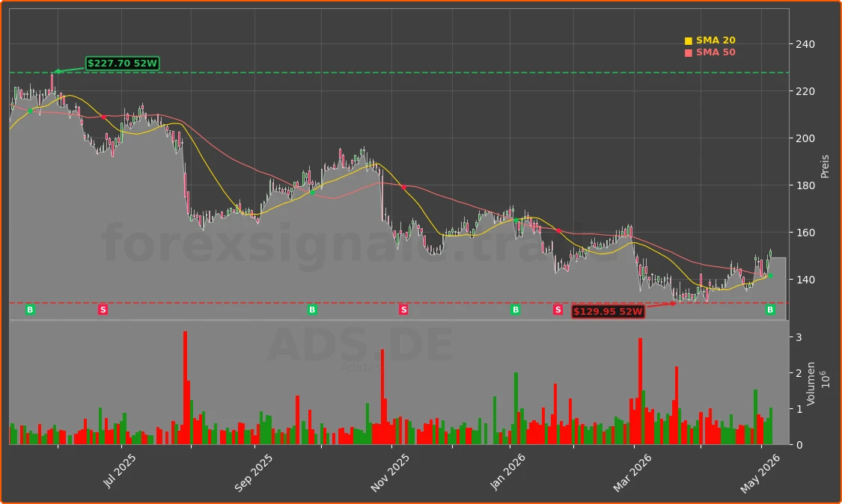This screenshot has height=504, width=842.
Task: Click the B buy marker before Jul 2025
Action: pos(30,310)
